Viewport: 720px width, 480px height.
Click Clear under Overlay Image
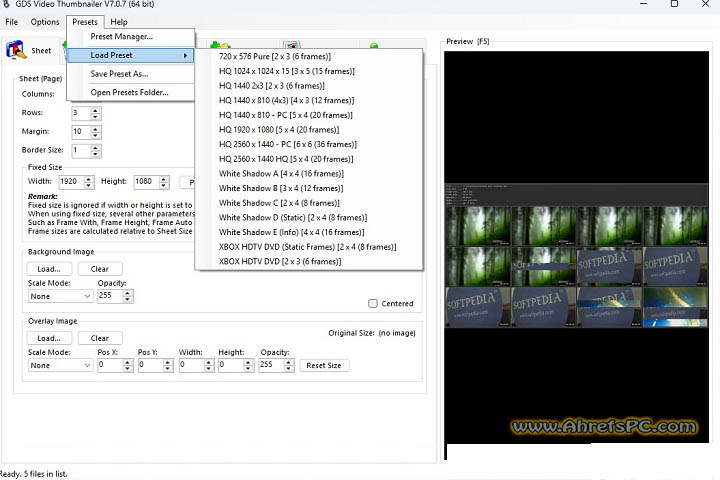click(100, 338)
